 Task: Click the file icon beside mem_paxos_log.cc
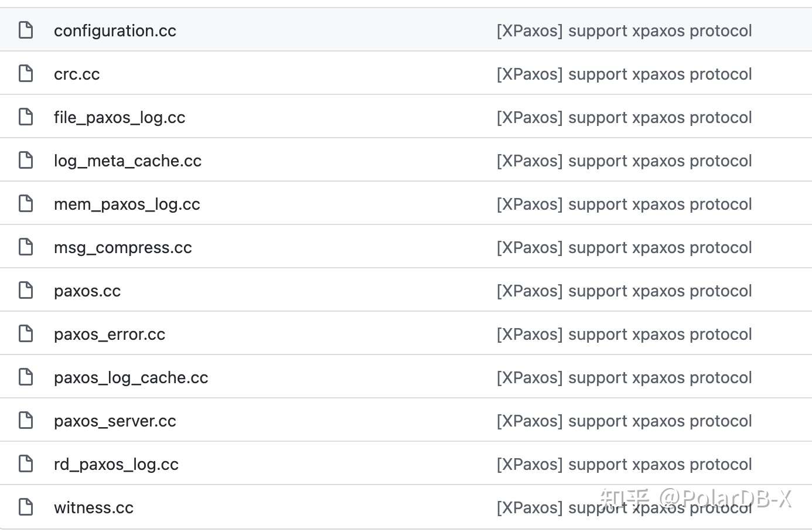pyautogui.click(x=26, y=203)
